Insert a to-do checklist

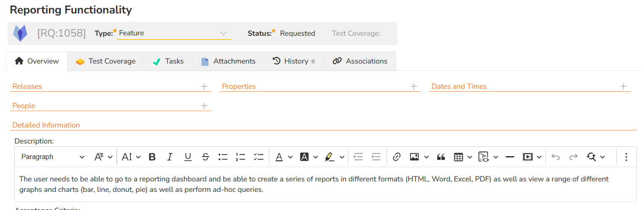click(x=258, y=157)
